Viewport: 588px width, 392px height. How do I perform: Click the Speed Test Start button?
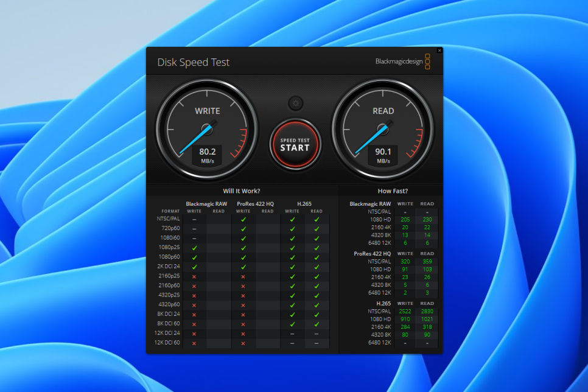pos(295,144)
